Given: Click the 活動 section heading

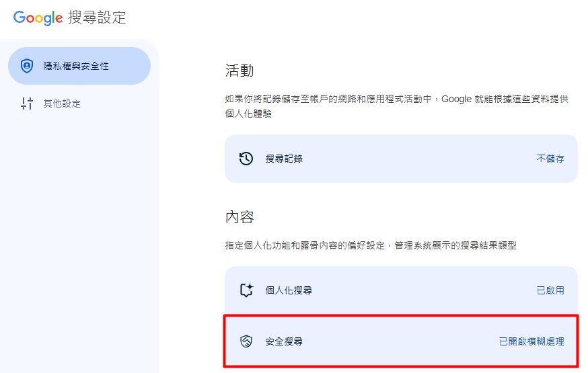Looking at the screenshot, I should pyautogui.click(x=239, y=71).
